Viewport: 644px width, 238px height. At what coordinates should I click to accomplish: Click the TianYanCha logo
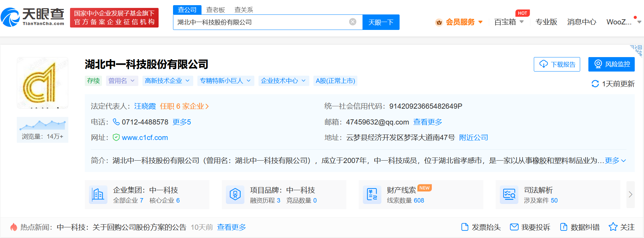tap(33, 17)
